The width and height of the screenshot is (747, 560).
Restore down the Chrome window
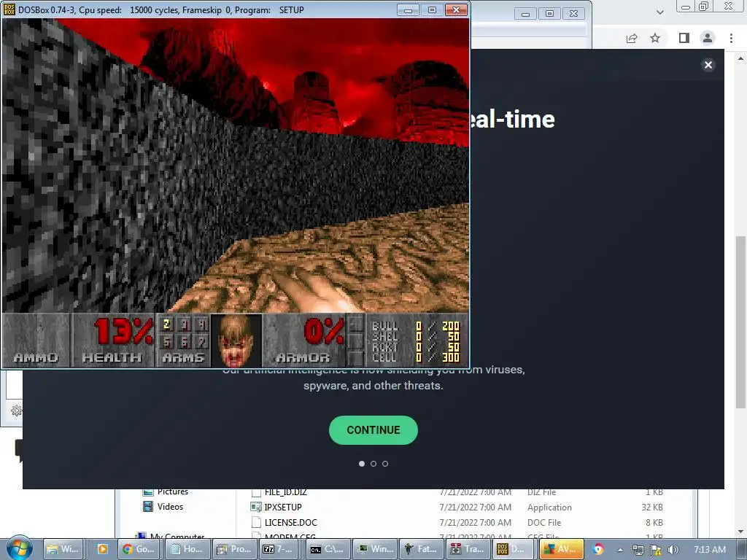(x=704, y=6)
